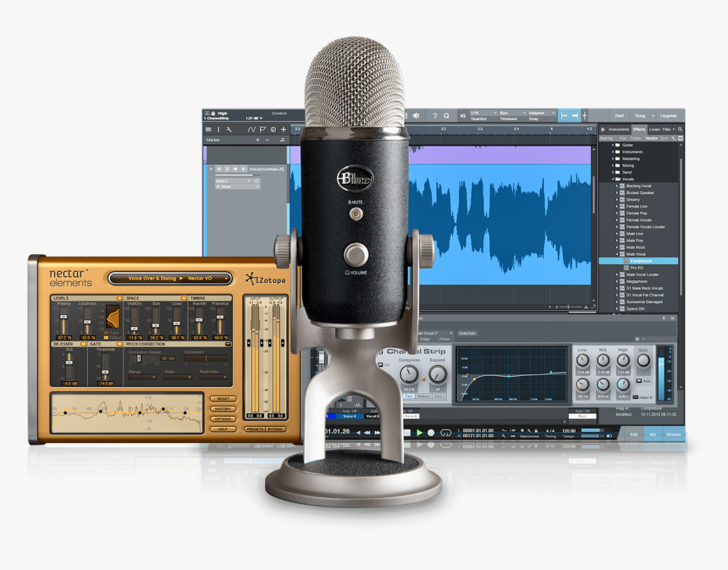Screen dimensions: 728x570
Task: Record-arm the VoiceOverMain track
Action: (x=235, y=169)
